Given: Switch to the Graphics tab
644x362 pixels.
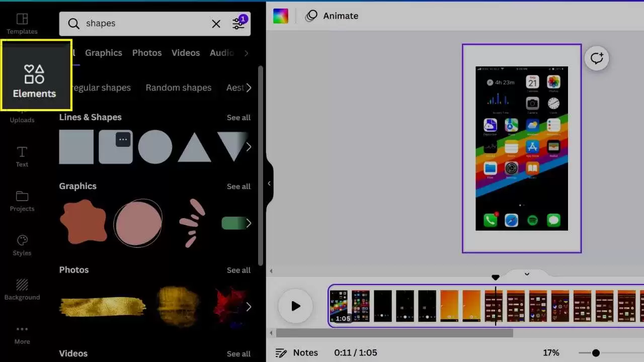Looking at the screenshot, I should point(104,53).
